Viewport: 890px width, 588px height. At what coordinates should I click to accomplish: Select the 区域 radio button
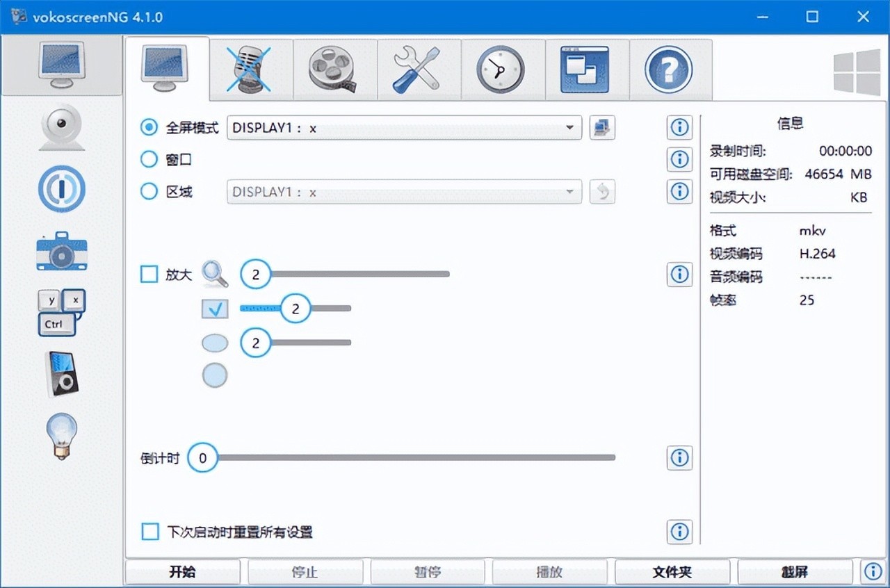149,191
